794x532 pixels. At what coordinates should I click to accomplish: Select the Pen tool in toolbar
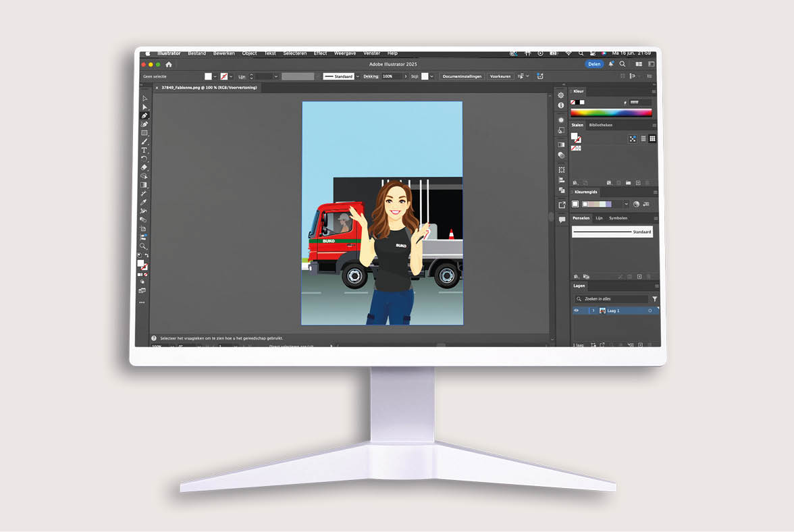(144, 115)
